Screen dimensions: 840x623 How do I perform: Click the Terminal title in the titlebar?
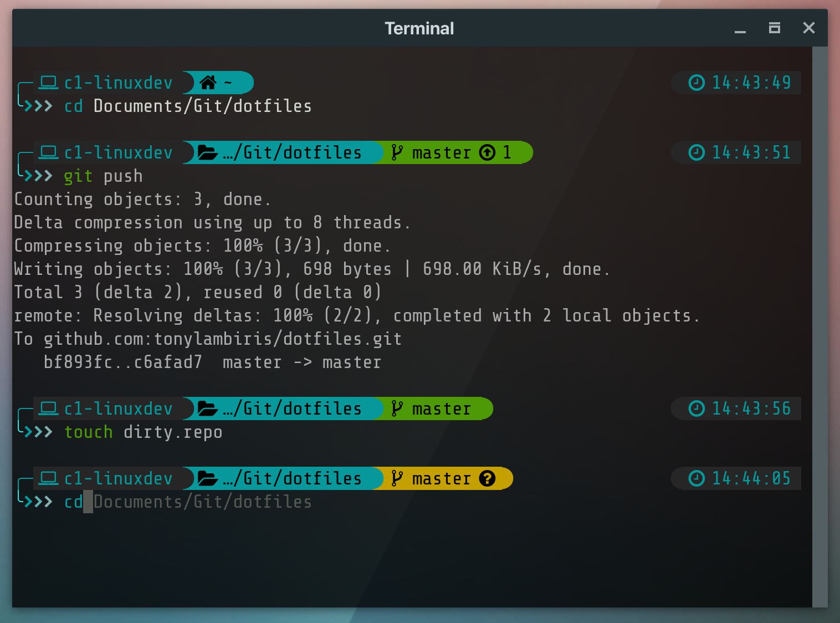(x=419, y=28)
